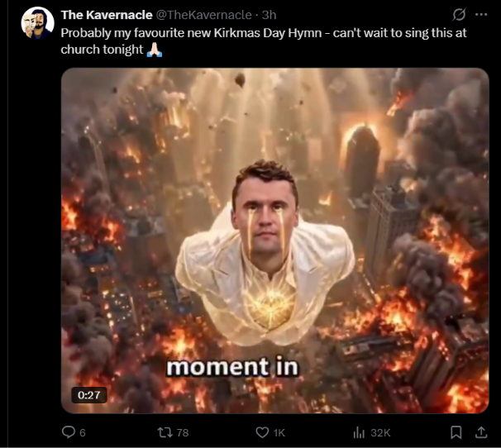The image size is (501, 448).
Task: Bookmark this post
Action: click(456, 432)
